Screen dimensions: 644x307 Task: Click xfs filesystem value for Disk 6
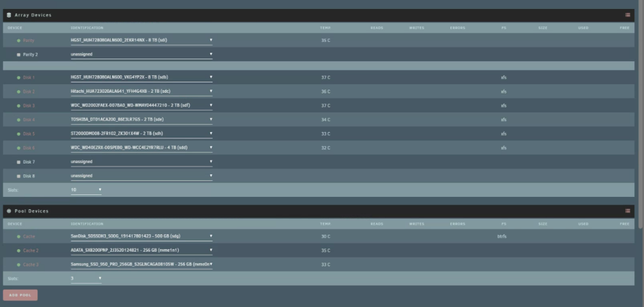coord(504,148)
